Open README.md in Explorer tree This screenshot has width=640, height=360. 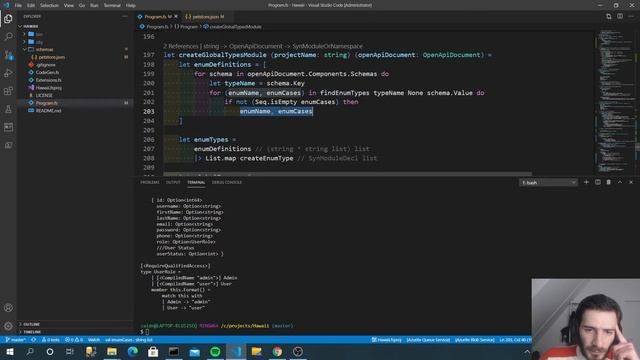pyautogui.click(x=49, y=111)
